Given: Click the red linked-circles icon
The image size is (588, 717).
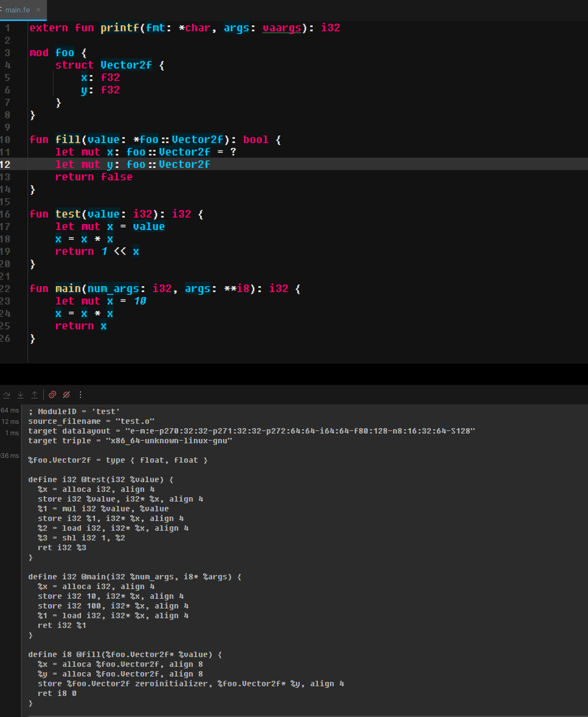Looking at the screenshot, I should (x=53, y=394).
